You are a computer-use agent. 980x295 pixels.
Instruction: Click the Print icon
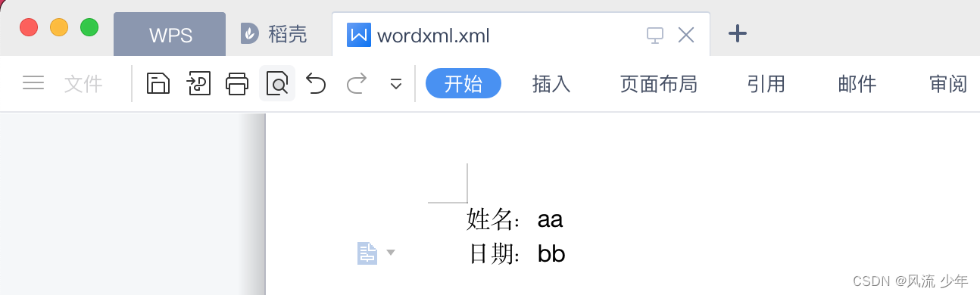coord(237,84)
